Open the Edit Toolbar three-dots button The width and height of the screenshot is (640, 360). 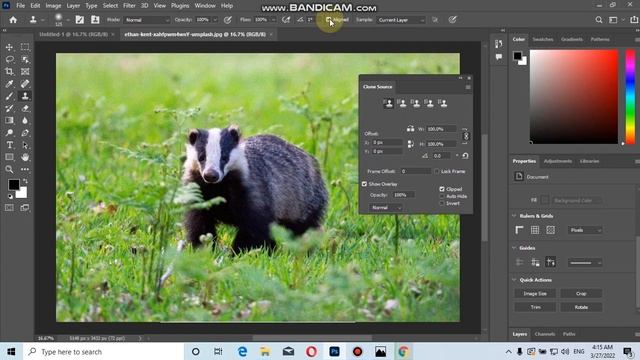pos(25,169)
